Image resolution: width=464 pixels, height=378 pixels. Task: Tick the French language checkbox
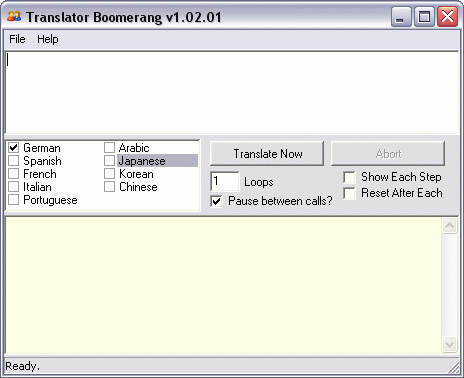click(x=14, y=174)
